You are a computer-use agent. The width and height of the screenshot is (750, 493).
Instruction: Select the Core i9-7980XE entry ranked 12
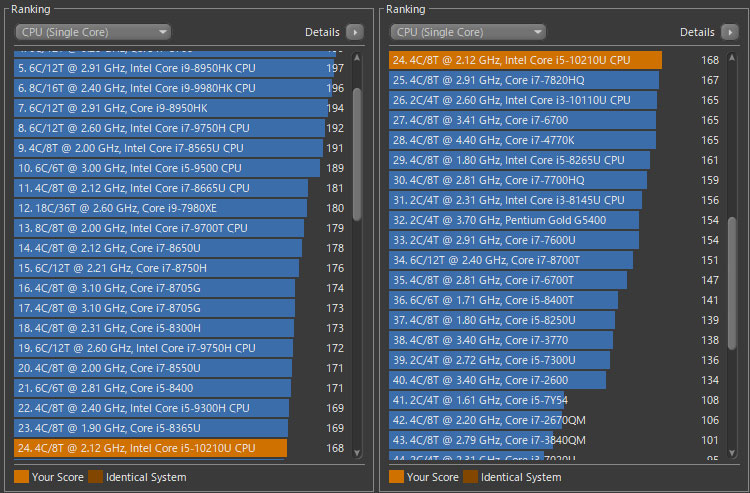point(160,208)
